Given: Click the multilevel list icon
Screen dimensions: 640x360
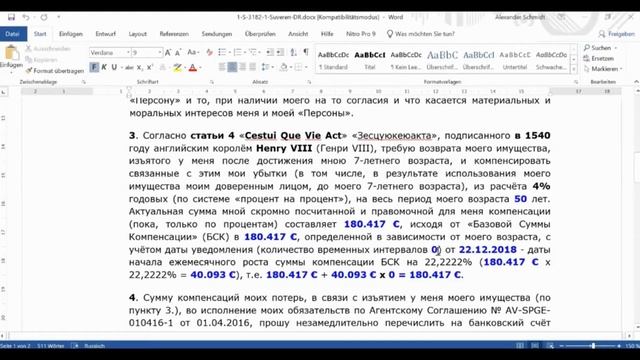Looking at the screenshot, I should [x=253, y=52].
